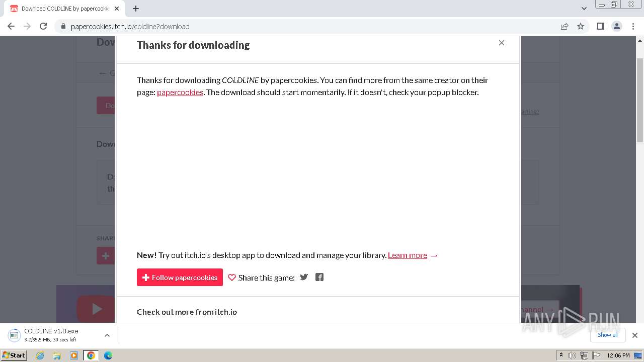Go back to previous page
Image resolution: width=644 pixels, height=362 pixels.
coord(11,26)
